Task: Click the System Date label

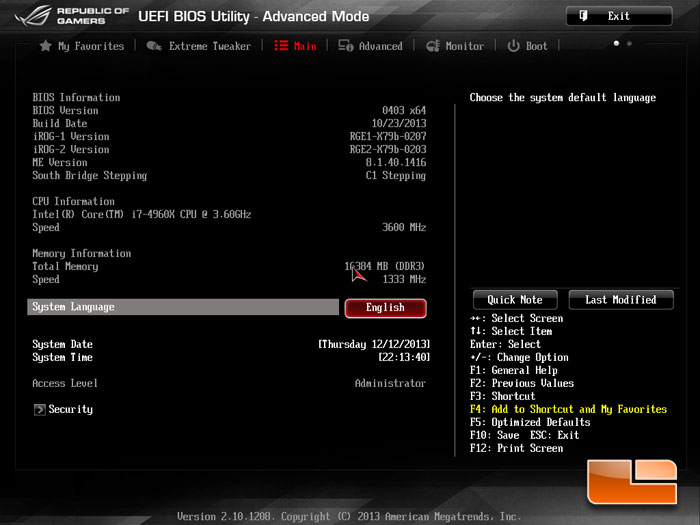Action: 62,344
